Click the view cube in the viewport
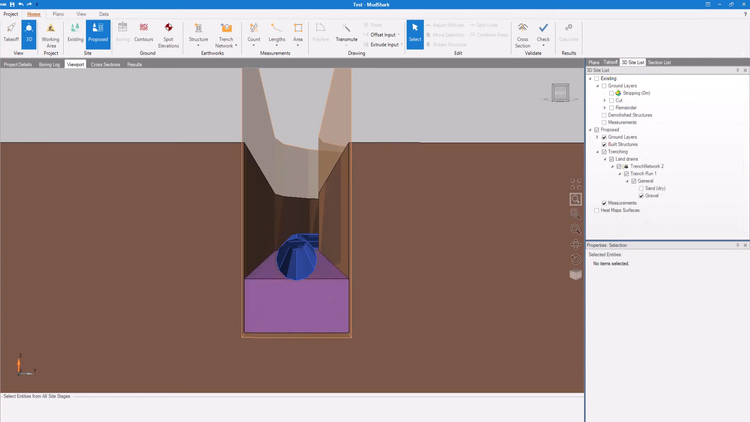Viewport: 750px width, 422px height. pos(561,94)
